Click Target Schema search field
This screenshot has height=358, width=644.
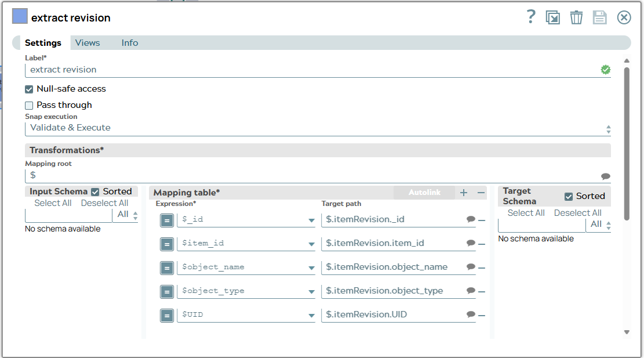point(542,225)
